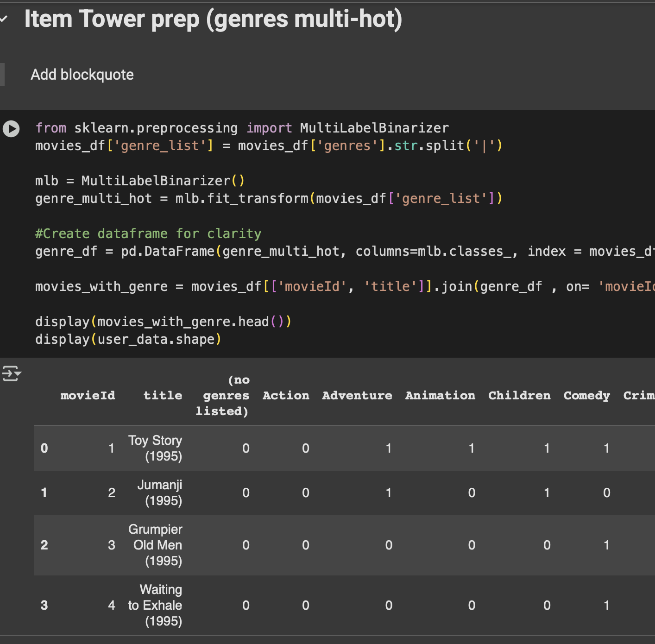The width and height of the screenshot is (655, 644).
Task: Click row index 1 in output table
Action: 44,492
